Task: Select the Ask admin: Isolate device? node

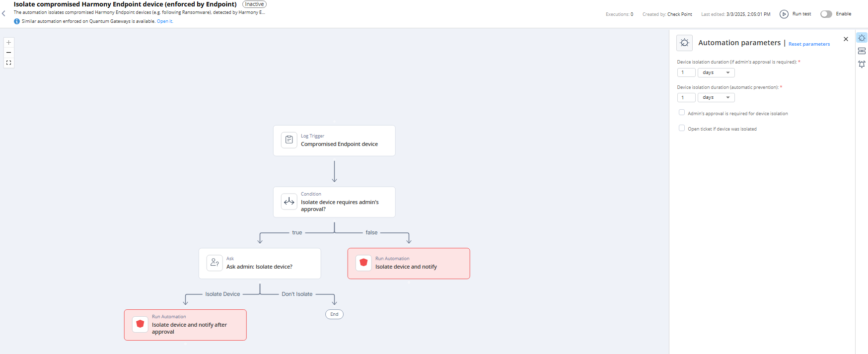Action: click(260, 264)
